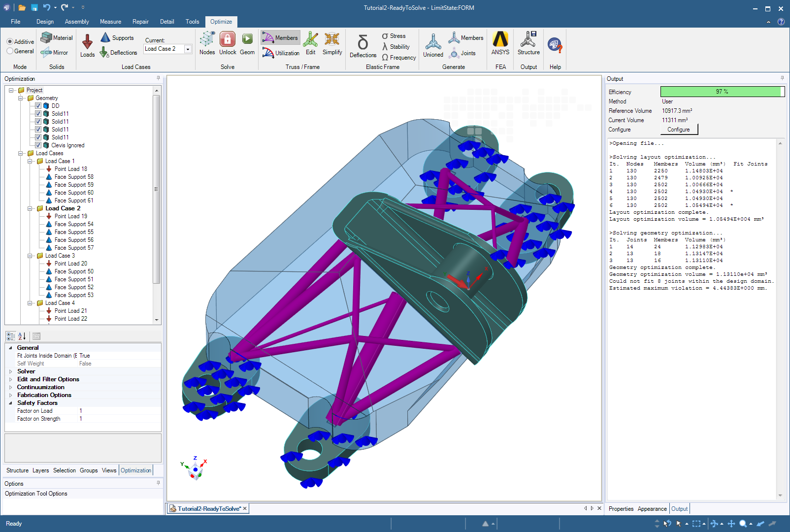Edit the Factor on Load value
The height and width of the screenshot is (532, 790).
(x=120, y=411)
